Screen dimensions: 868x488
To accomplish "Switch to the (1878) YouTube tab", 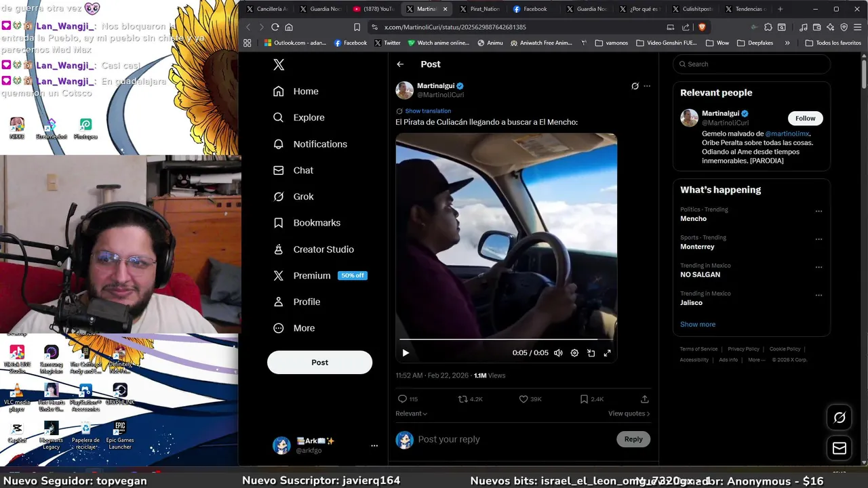I will pos(374,9).
